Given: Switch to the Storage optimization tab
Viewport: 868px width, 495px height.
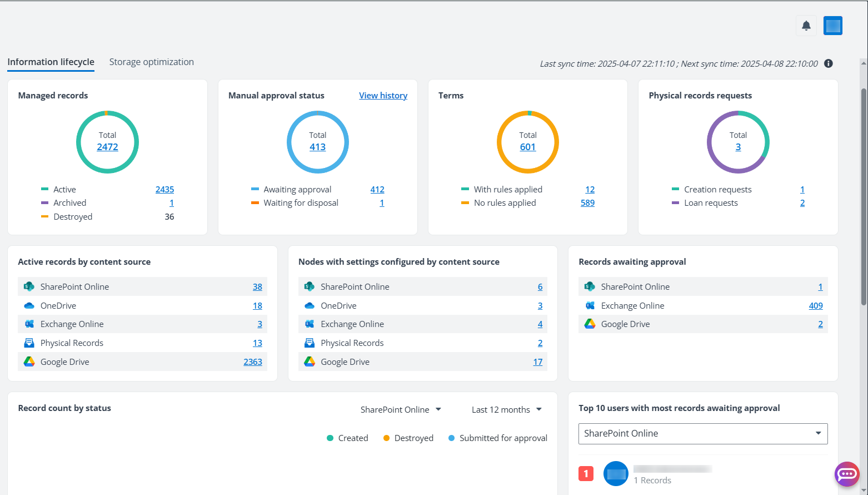Looking at the screenshot, I should click(151, 62).
